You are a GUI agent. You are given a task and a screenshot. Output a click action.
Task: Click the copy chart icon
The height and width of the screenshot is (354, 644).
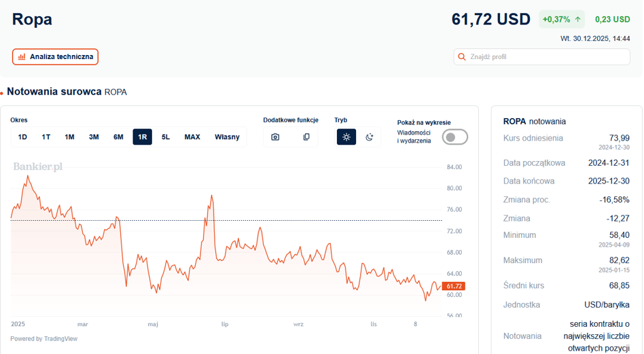pos(306,137)
